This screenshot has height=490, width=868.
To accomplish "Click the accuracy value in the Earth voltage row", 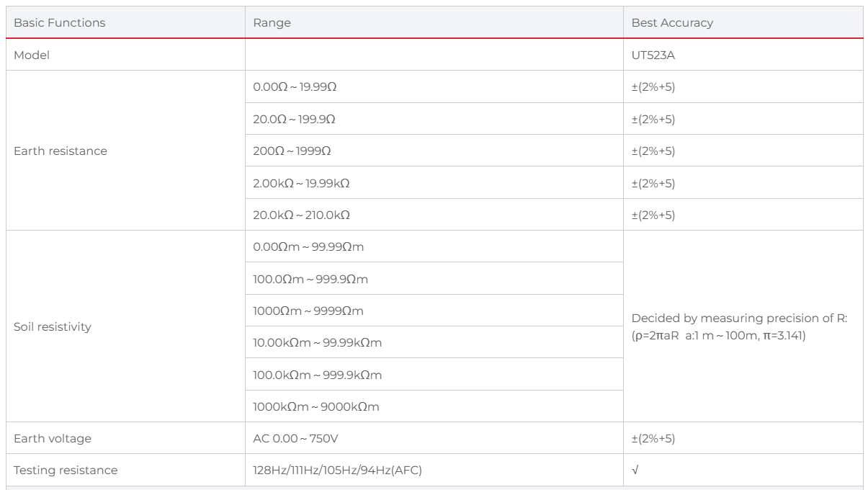I will click(653, 438).
